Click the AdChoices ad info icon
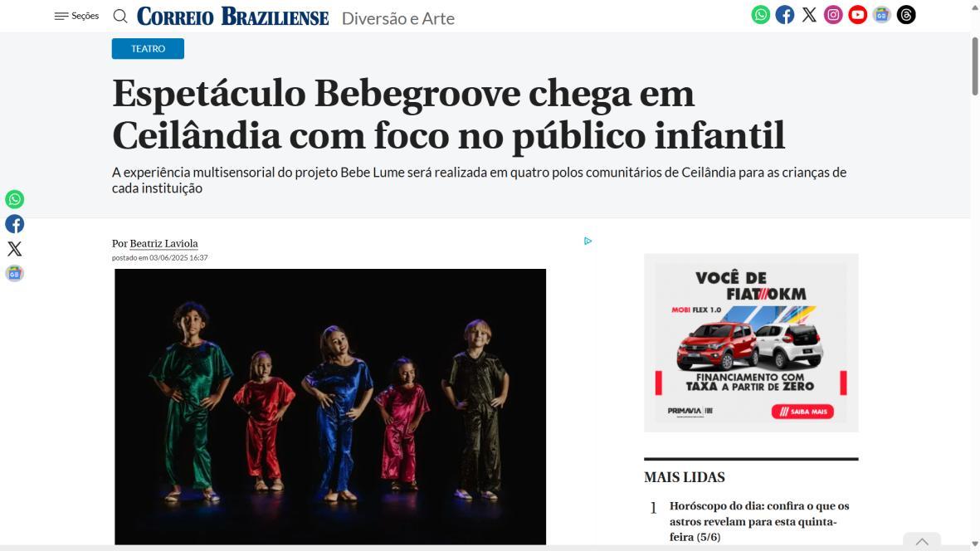980x551 pixels. 588,241
